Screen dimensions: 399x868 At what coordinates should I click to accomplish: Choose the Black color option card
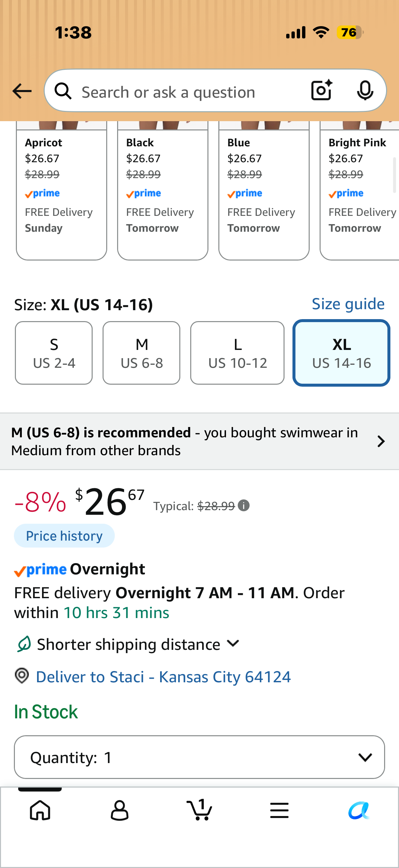(x=163, y=190)
